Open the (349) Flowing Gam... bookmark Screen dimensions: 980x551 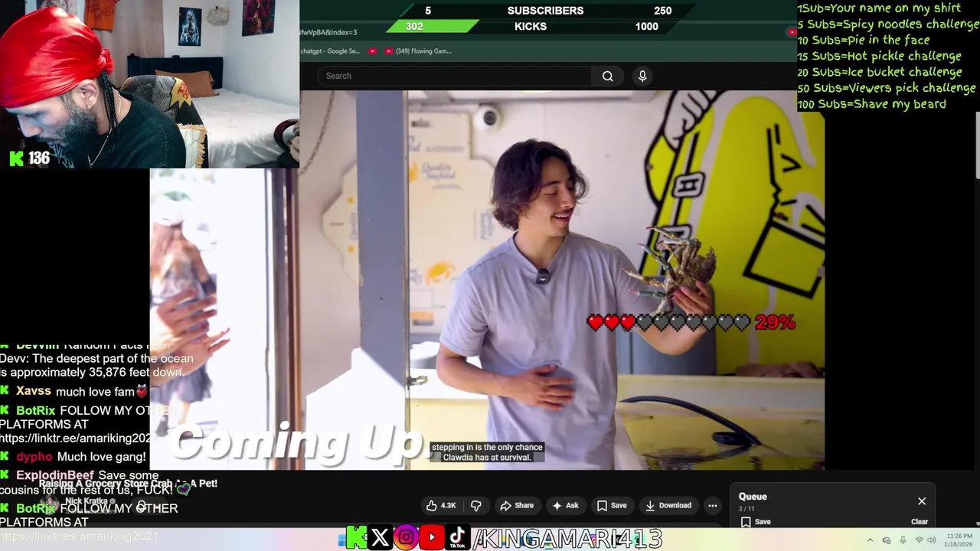point(419,51)
